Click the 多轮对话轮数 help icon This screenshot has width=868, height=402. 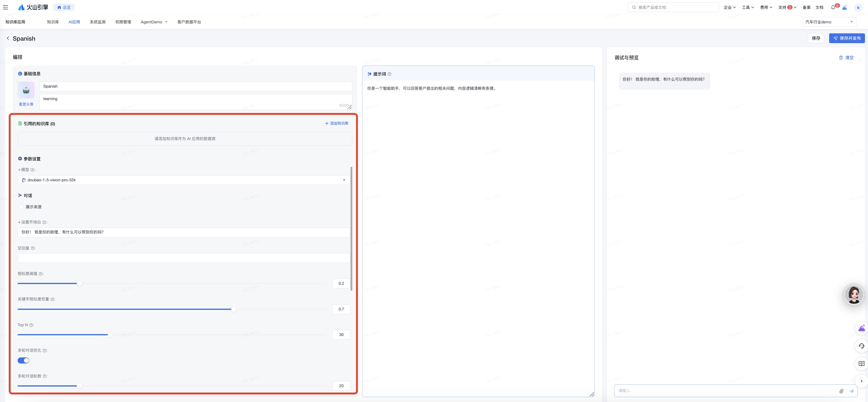click(45, 377)
